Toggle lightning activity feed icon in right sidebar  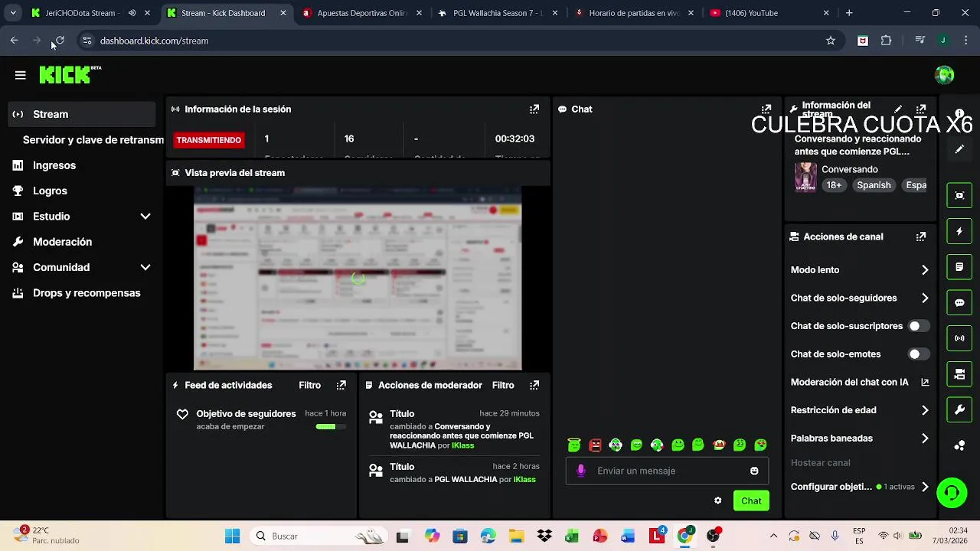(x=959, y=231)
